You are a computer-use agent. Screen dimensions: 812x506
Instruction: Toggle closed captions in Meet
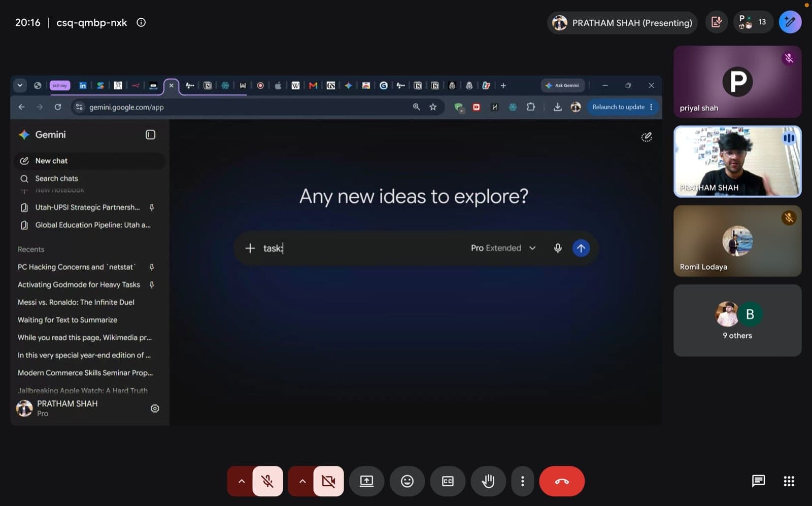(x=448, y=481)
